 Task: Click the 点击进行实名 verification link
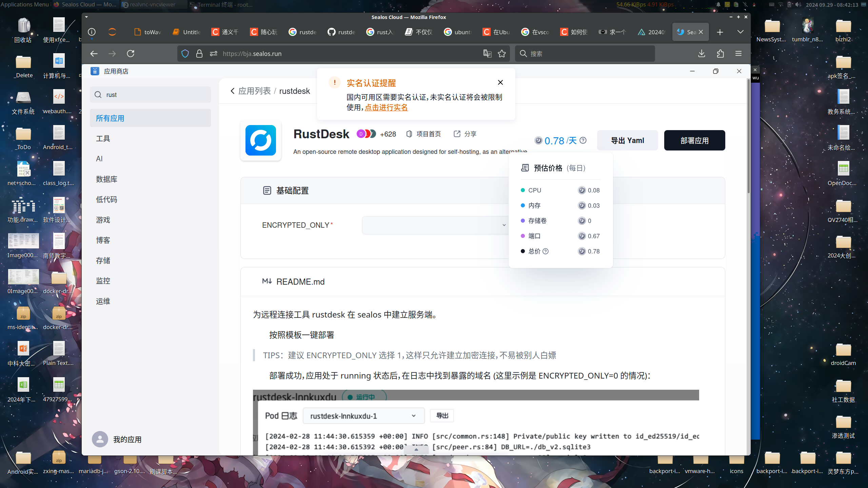click(x=386, y=107)
